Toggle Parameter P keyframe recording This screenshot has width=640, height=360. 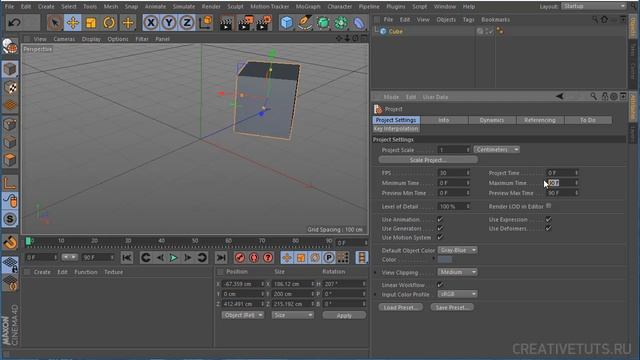(329, 258)
